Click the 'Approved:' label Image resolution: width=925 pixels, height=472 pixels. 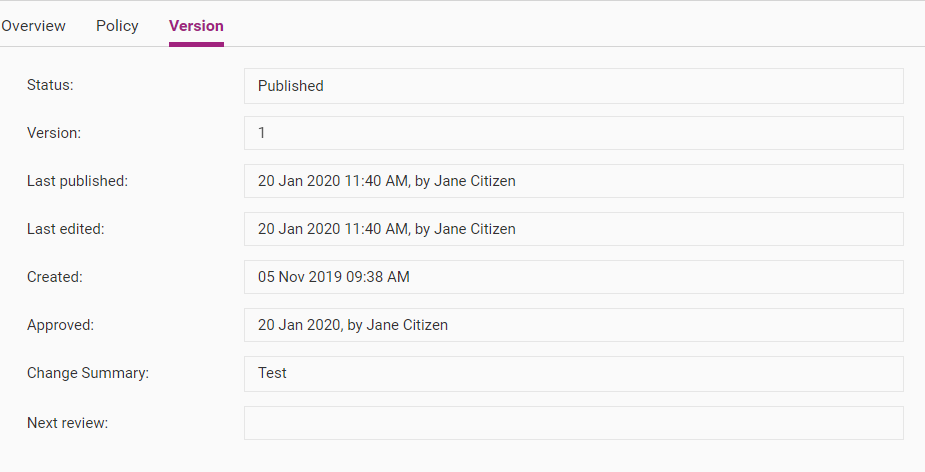click(60, 325)
